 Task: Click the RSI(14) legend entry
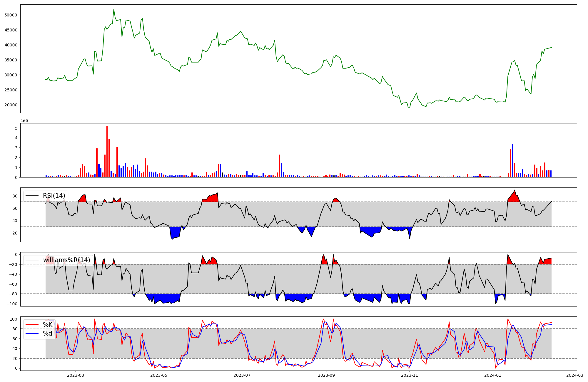[54, 196]
